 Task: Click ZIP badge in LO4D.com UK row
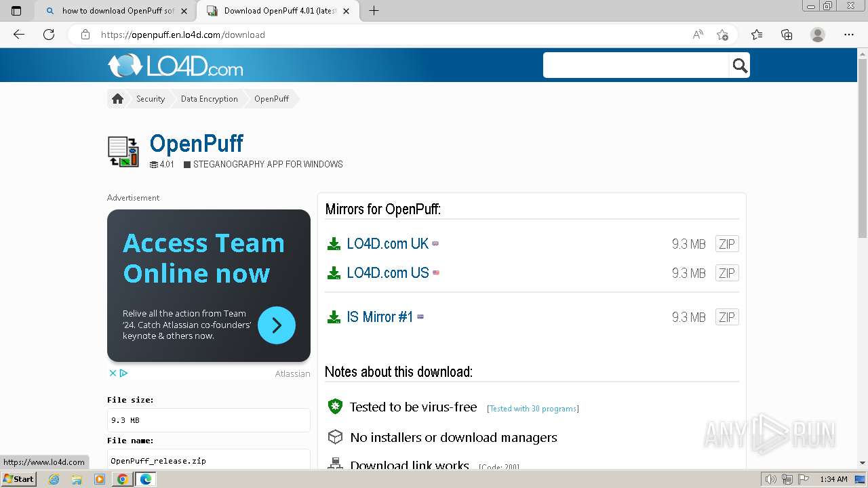(x=727, y=244)
